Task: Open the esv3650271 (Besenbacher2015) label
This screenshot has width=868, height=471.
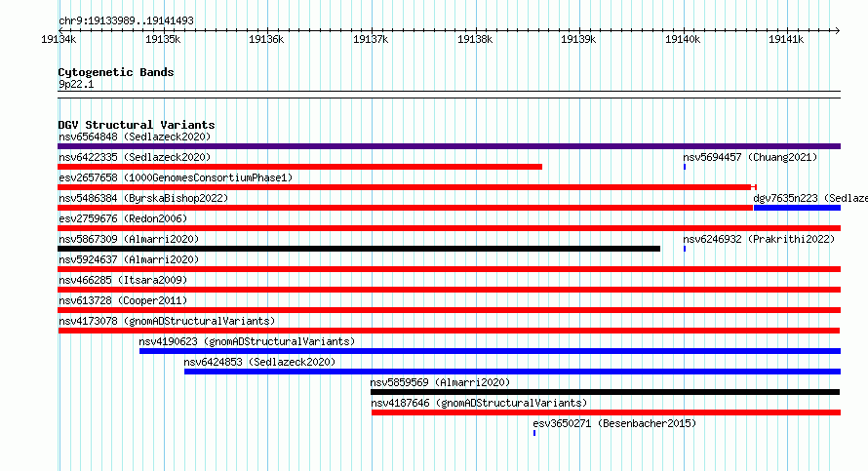Action: (614, 423)
